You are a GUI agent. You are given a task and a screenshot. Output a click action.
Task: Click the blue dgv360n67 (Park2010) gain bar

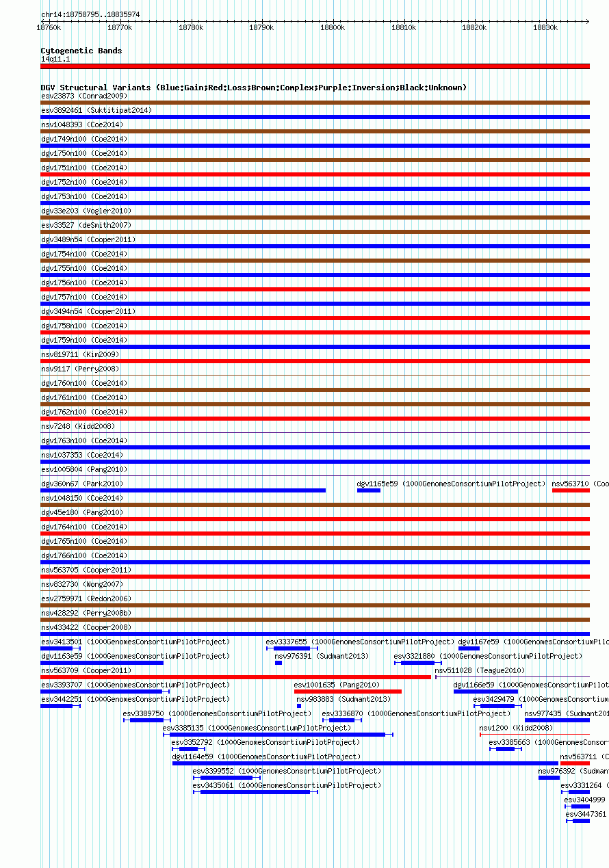tap(183, 490)
